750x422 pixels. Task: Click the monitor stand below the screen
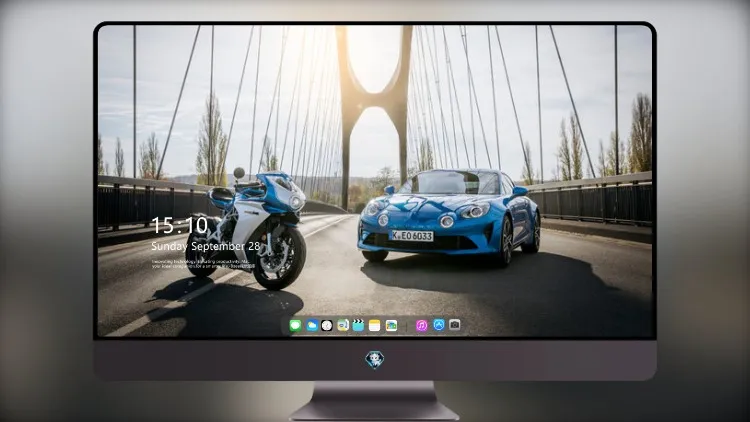coord(374,401)
